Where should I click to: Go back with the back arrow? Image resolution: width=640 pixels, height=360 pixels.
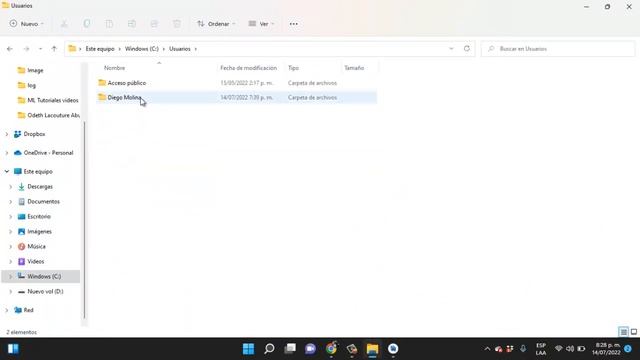pyautogui.click(x=10, y=49)
